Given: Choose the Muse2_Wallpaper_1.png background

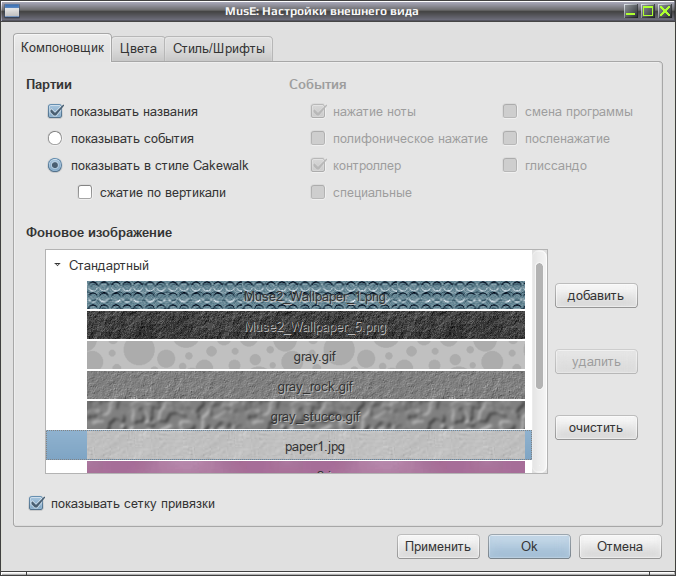Looking at the screenshot, I should click(x=306, y=295).
